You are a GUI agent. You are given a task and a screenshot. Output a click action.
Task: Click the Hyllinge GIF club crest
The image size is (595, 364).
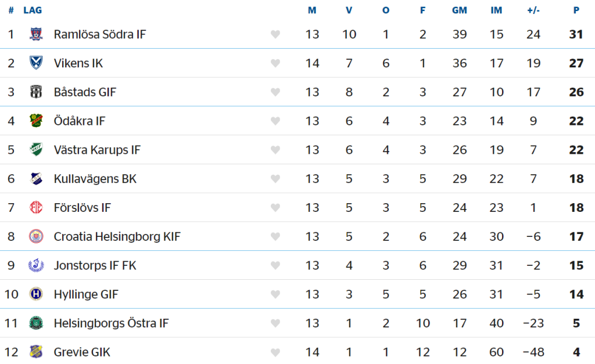(x=36, y=294)
